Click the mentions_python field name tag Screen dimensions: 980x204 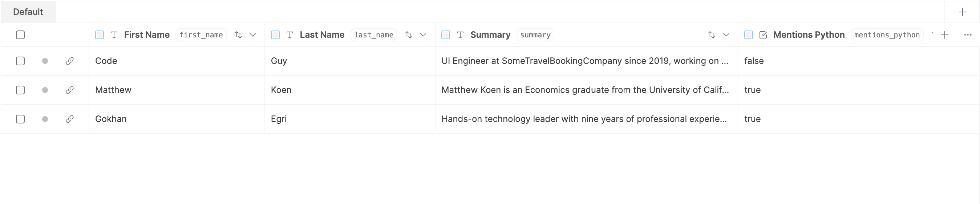886,35
